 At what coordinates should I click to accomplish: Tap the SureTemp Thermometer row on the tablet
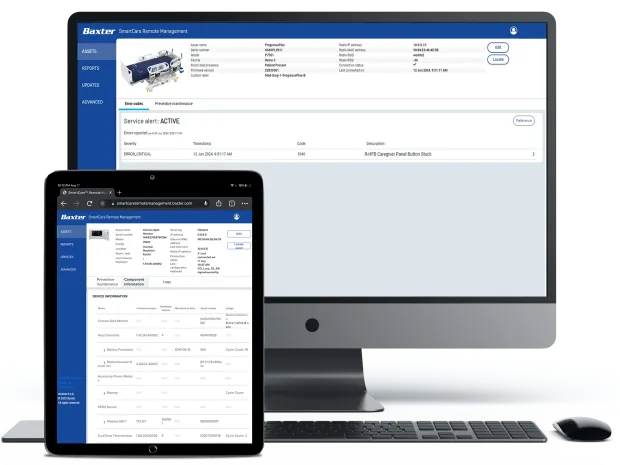click(x=172, y=436)
